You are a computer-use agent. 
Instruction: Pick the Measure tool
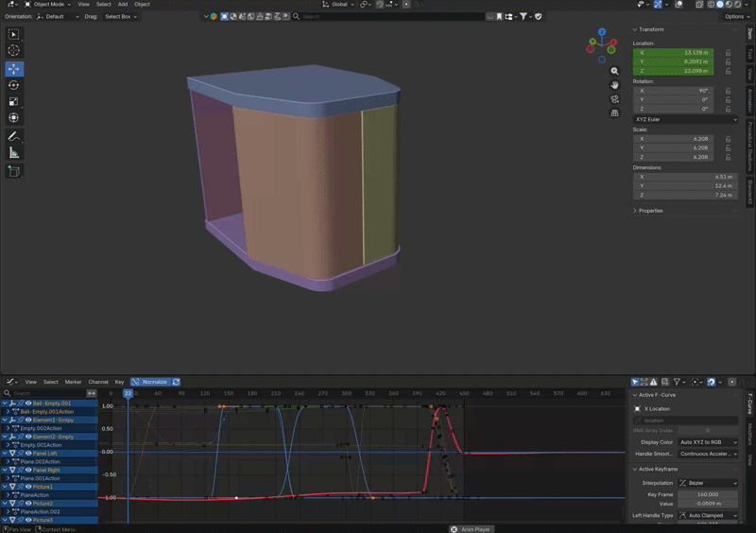click(x=14, y=153)
